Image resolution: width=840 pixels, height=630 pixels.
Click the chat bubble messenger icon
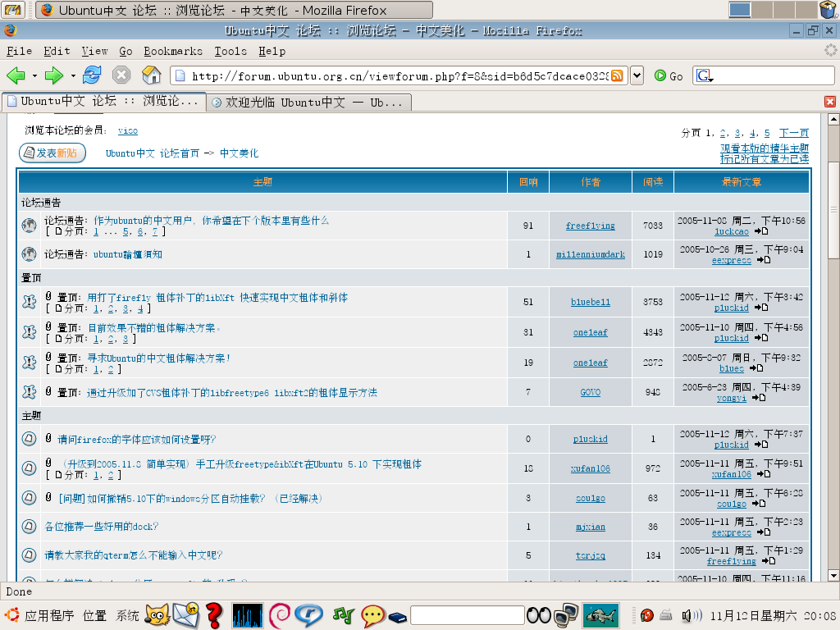click(x=373, y=615)
